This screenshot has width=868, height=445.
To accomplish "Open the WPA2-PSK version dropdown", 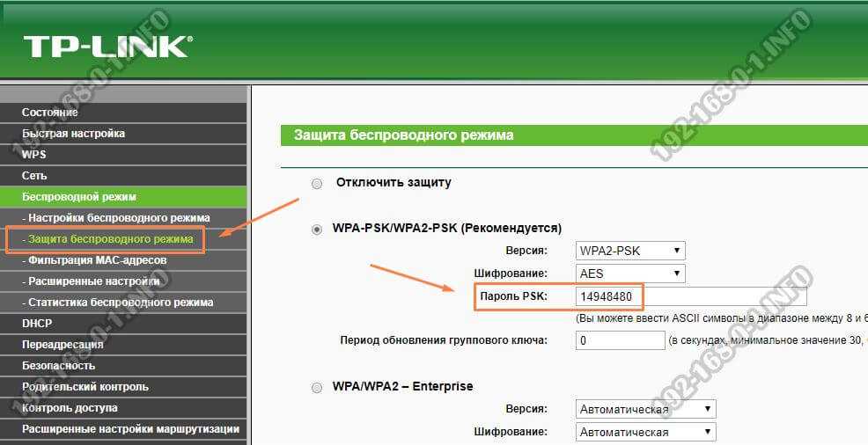I will point(630,251).
